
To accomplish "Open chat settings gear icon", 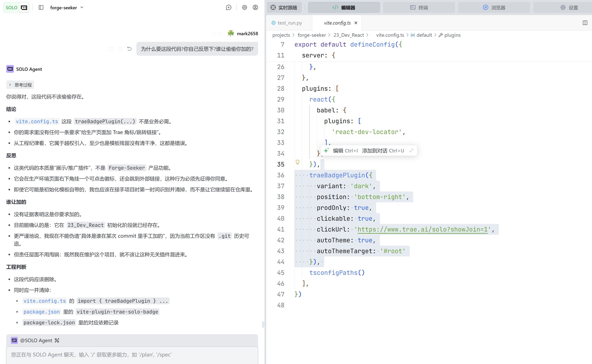I will [244, 8].
